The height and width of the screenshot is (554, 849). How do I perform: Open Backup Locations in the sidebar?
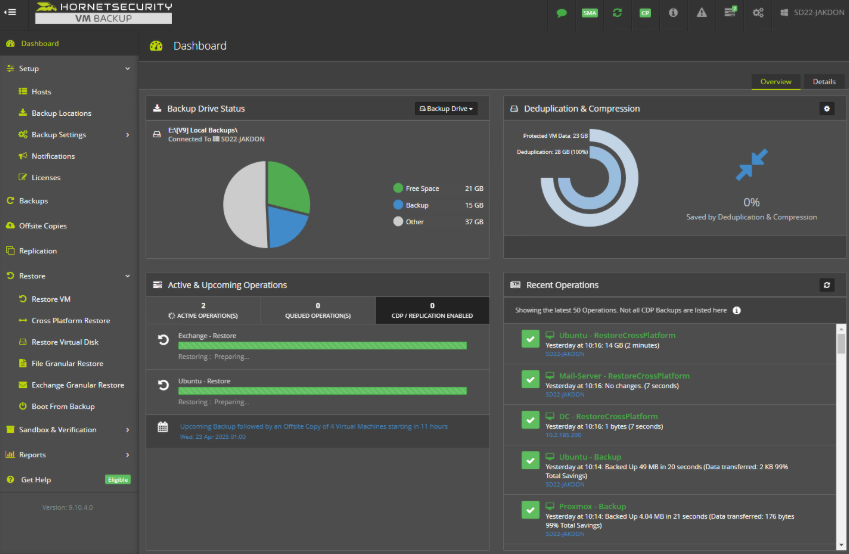[61, 113]
